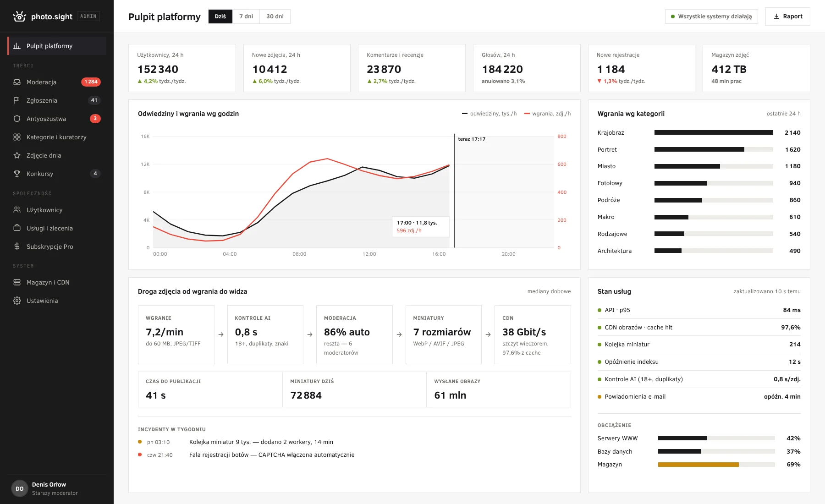Click the DO user avatar

(x=20, y=489)
